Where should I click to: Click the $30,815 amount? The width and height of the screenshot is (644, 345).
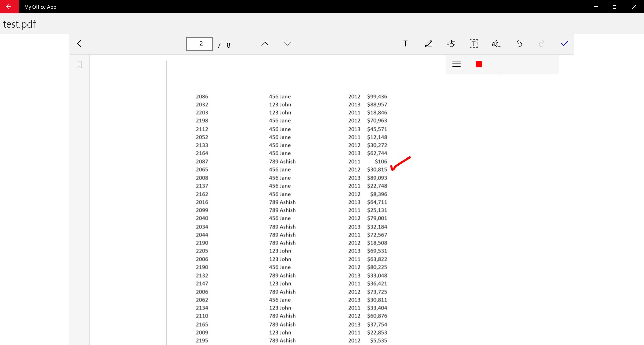click(377, 170)
